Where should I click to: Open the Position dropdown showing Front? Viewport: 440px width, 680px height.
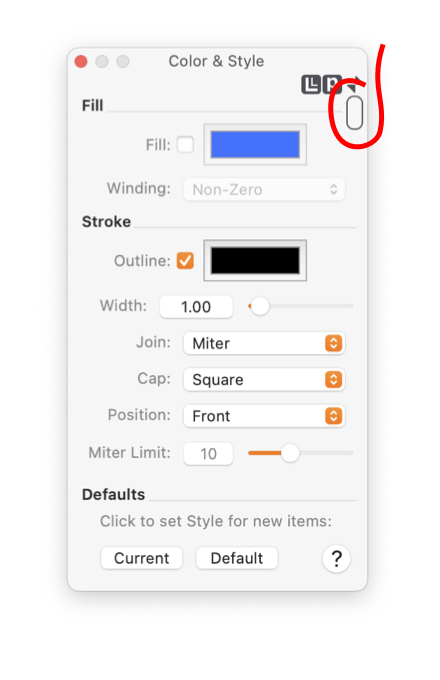[264, 416]
